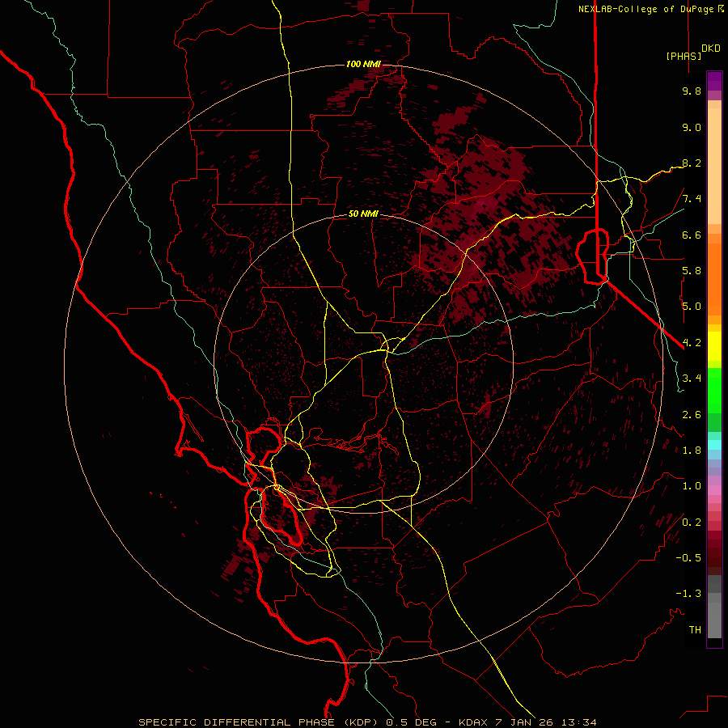Click the 2.6 value on the color scale
This screenshot has width=728, height=728.
click(692, 414)
